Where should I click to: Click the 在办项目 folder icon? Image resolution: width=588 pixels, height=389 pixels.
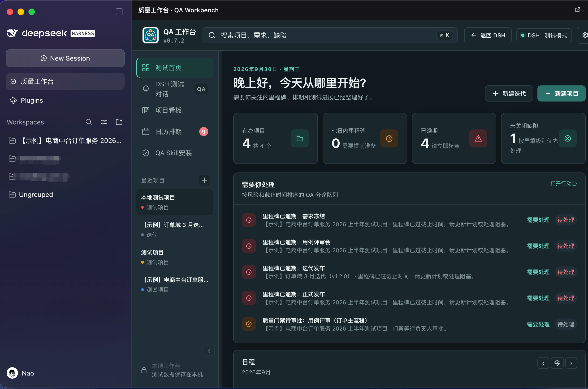(x=300, y=138)
